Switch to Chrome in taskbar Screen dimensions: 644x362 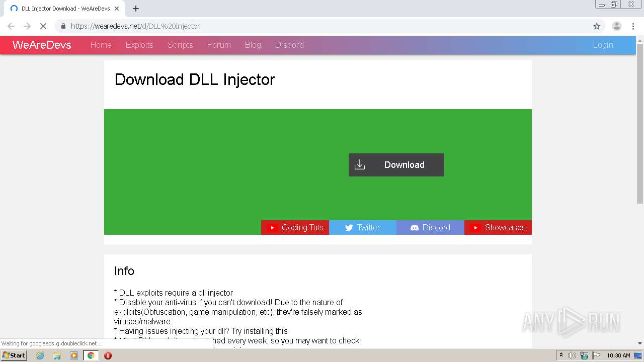91,355
